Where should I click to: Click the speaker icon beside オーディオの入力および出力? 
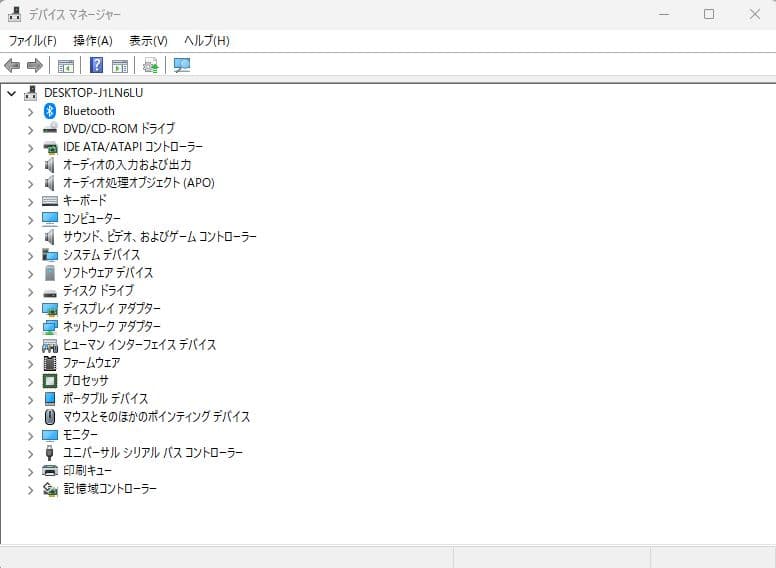tap(49, 165)
